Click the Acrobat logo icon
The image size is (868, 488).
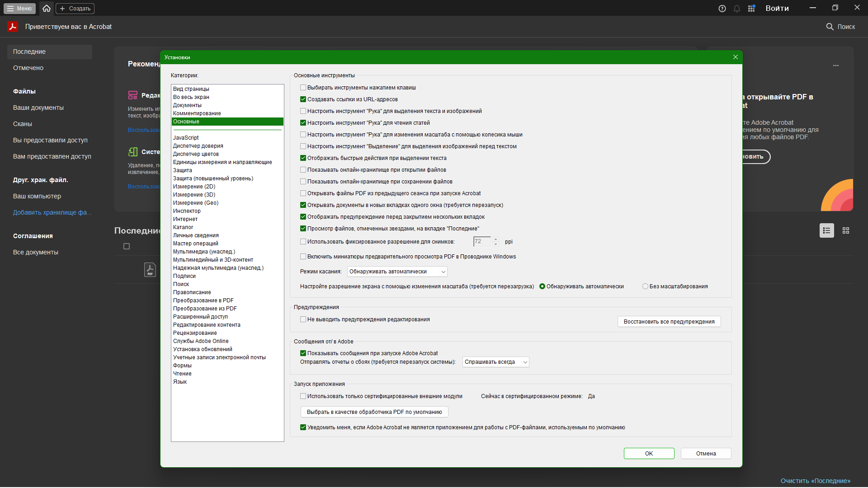pos(13,27)
